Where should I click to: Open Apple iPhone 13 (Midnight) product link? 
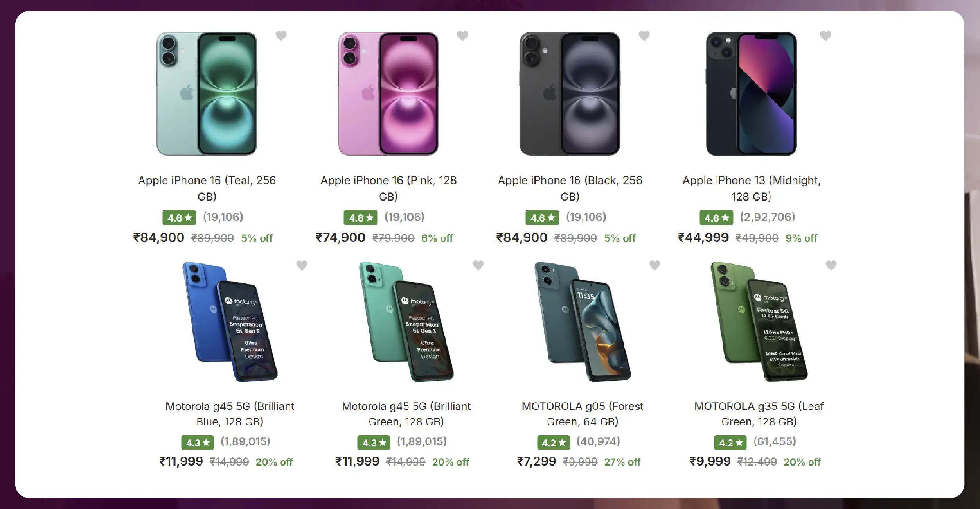pos(751,188)
